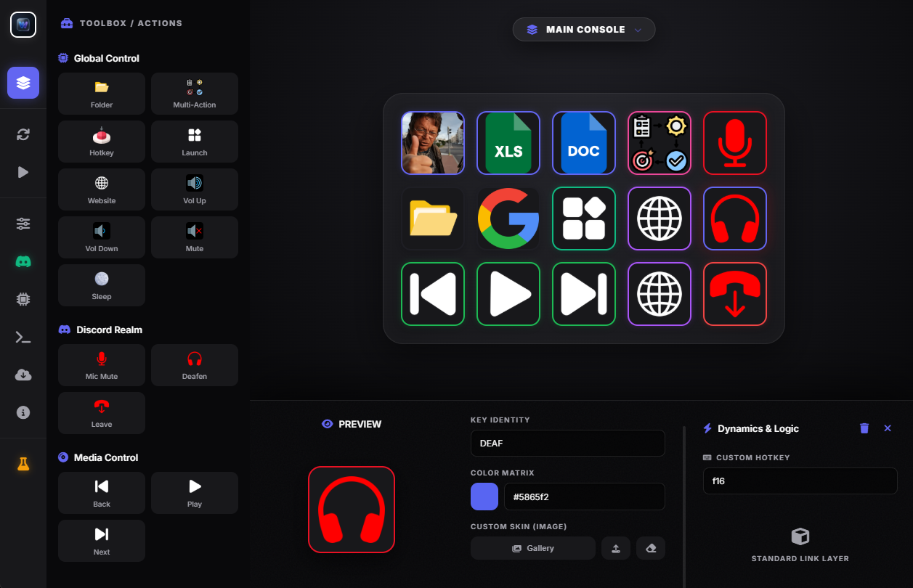Select the Leave action in Discord Realm
This screenshot has height=588, width=913.
pos(102,413)
